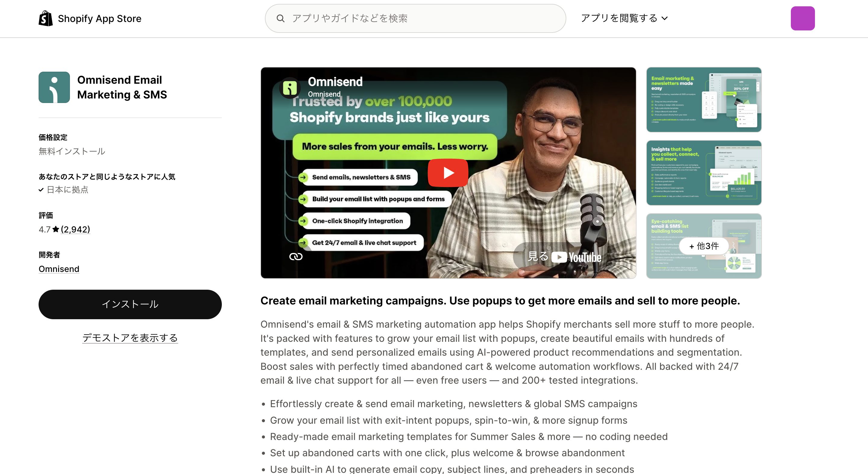
Task: Open the デモストアを表示する link
Action: tap(130, 338)
